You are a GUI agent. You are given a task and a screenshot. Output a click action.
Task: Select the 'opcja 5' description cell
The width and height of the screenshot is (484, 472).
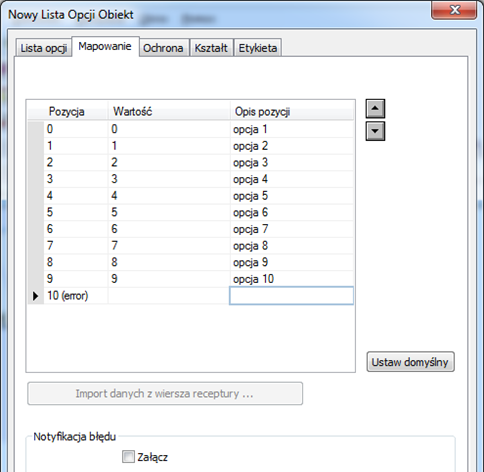click(292, 196)
